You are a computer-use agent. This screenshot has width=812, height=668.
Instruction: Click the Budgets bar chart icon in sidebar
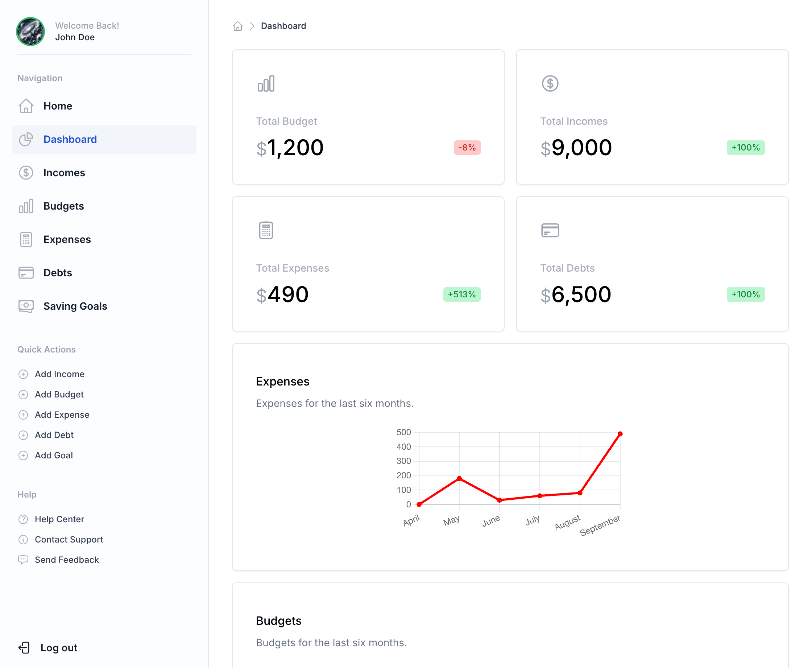tap(26, 206)
